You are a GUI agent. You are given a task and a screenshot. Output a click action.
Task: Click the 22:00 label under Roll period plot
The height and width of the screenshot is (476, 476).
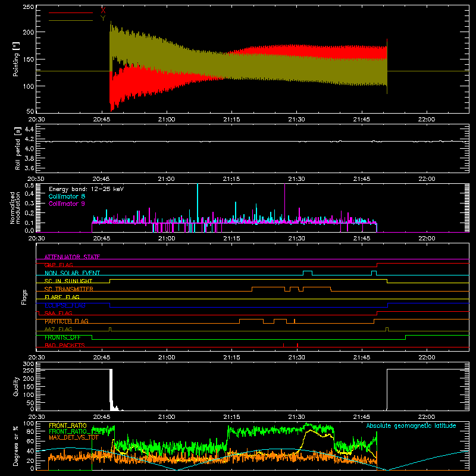tap(427, 179)
